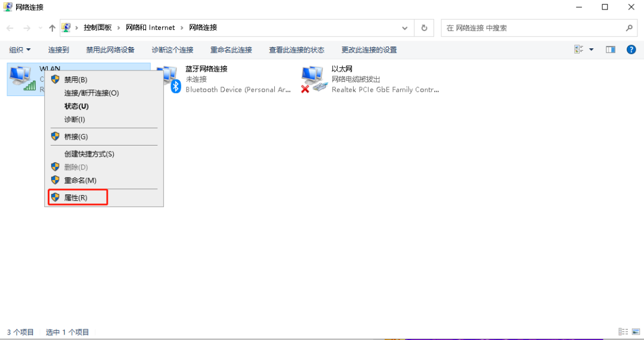This screenshot has width=644, height=340.
Task: Click the address bar location icon
Action: point(66,27)
